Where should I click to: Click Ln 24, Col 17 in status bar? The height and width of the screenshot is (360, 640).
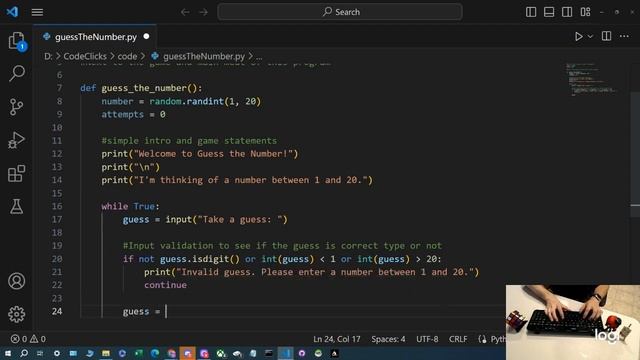point(337,339)
